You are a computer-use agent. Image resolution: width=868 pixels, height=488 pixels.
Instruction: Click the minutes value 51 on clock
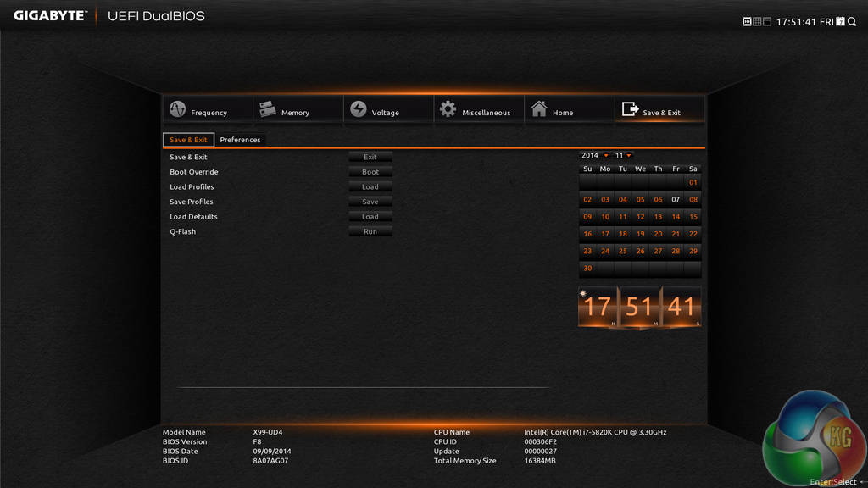(639, 307)
